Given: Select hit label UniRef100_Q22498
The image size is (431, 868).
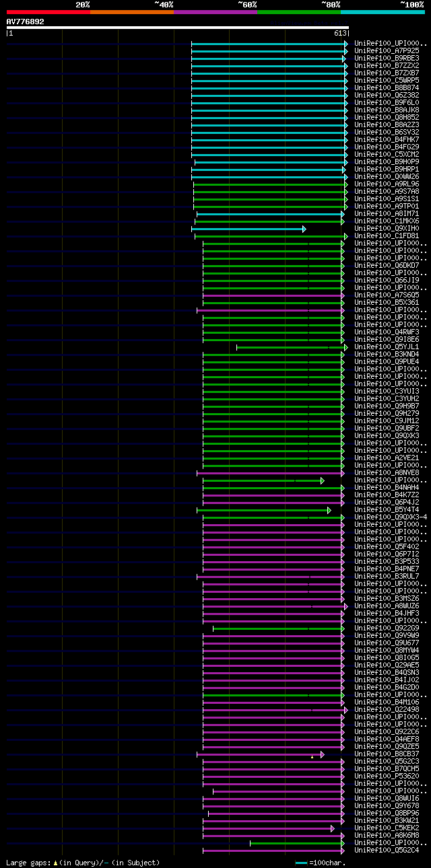Looking at the screenshot, I should [387, 709].
